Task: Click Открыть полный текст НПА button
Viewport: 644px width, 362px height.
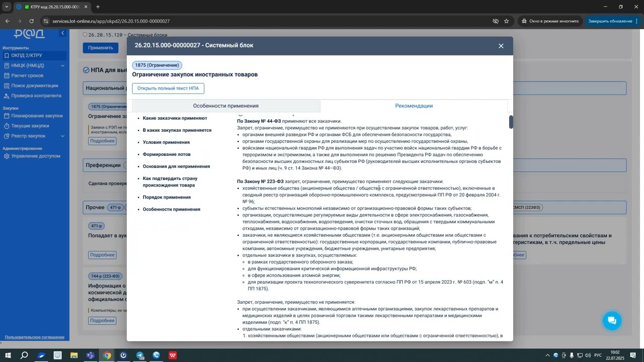Action: click(168, 88)
